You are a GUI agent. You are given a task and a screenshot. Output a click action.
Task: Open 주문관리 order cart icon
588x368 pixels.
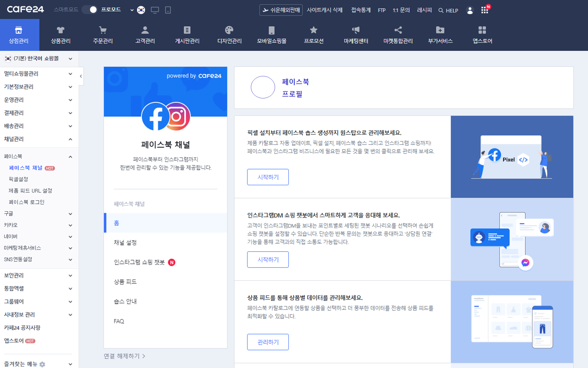[x=103, y=30]
